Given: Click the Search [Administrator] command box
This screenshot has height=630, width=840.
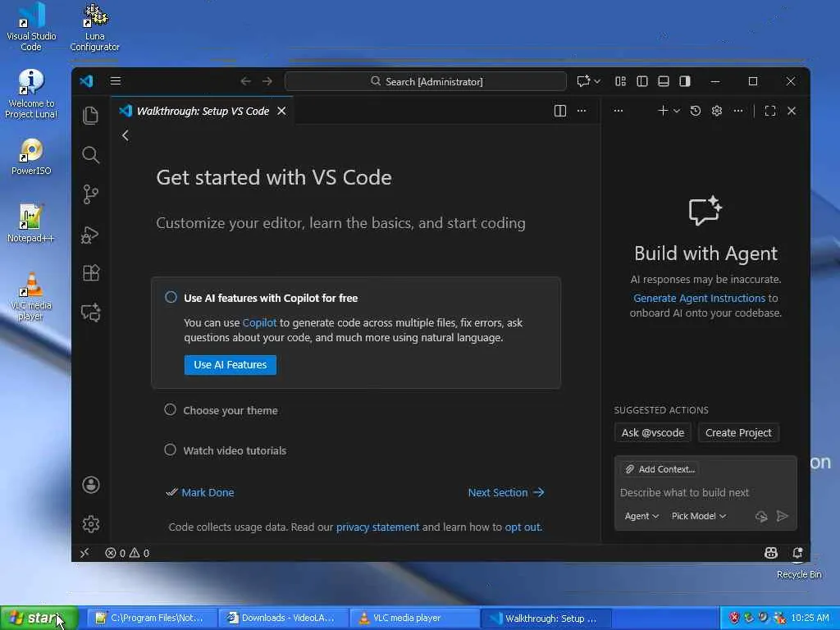Looking at the screenshot, I should click(x=426, y=81).
